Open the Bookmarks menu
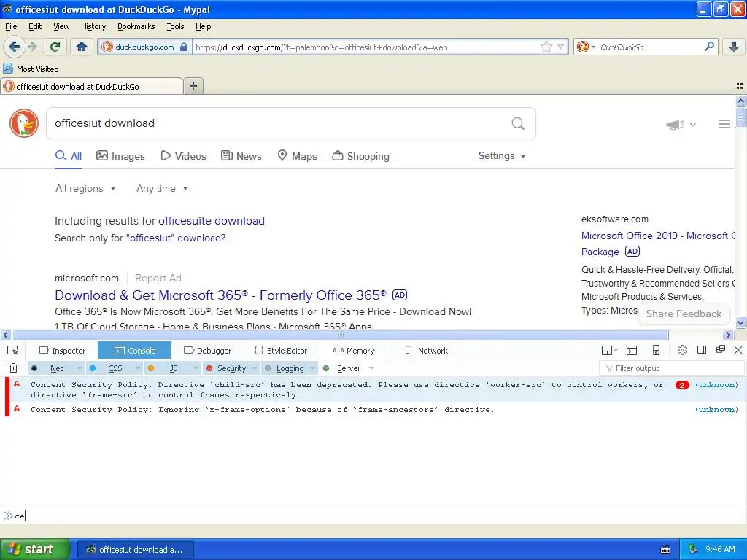The width and height of the screenshot is (747, 560). pos(136,26)
